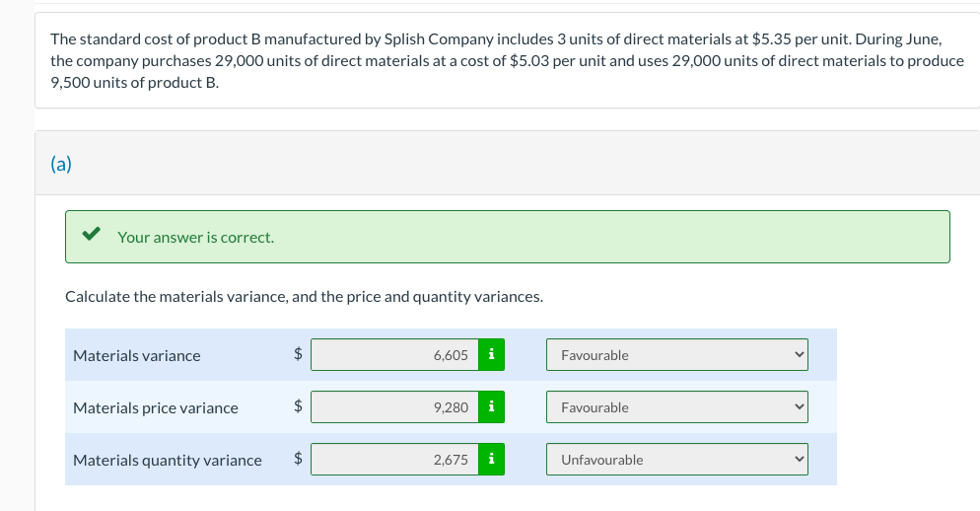Open the Materials price variance Favourable dropdown
Viewport: 980px width, 511px height.
coord(676,407)
